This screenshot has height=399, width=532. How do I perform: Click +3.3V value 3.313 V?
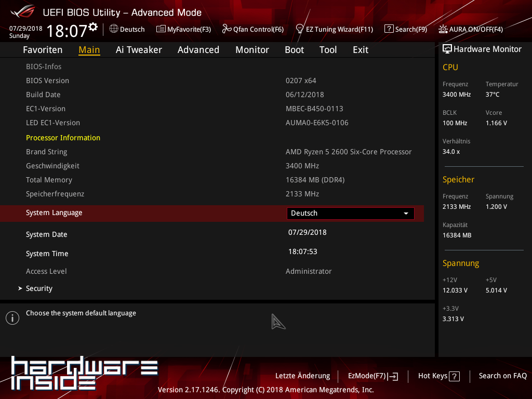(x=453, y=319)
